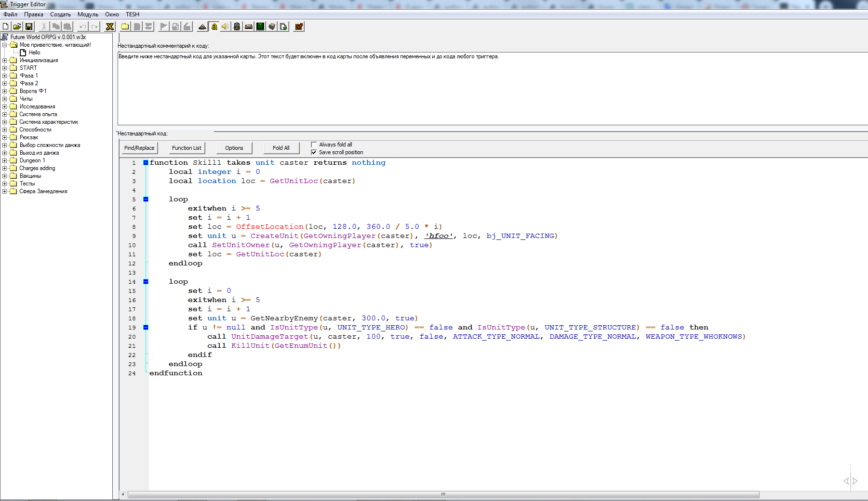Open the Правка menu
The image size is (868, 501).
[x=34, y=14]
